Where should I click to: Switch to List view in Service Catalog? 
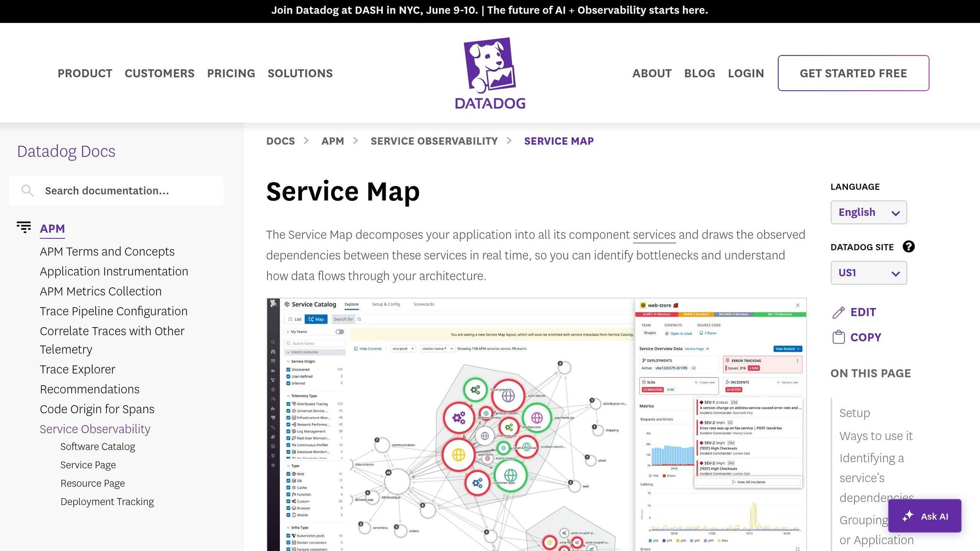294,319
